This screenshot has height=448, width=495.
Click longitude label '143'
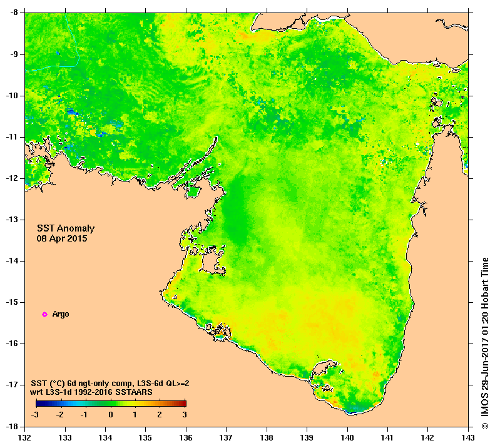[x=468, y=437]
